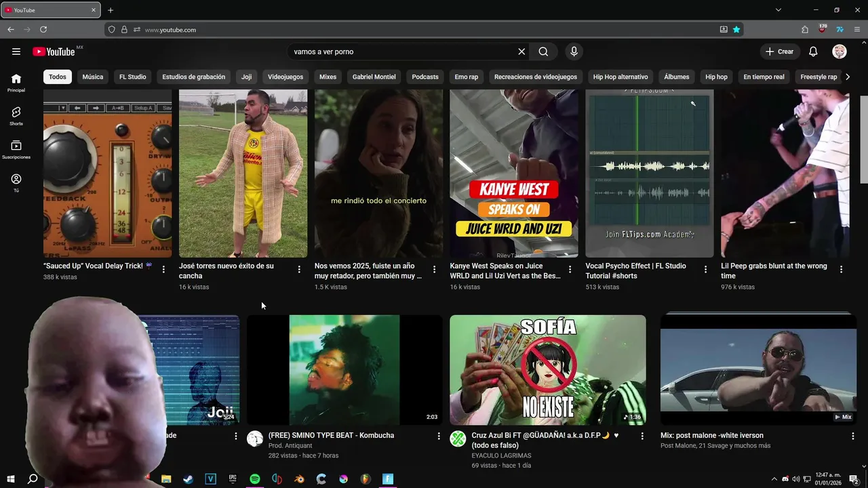868x488 pixels.
Task: List all browser tabs chevron
Action: [x=778, y=10]
